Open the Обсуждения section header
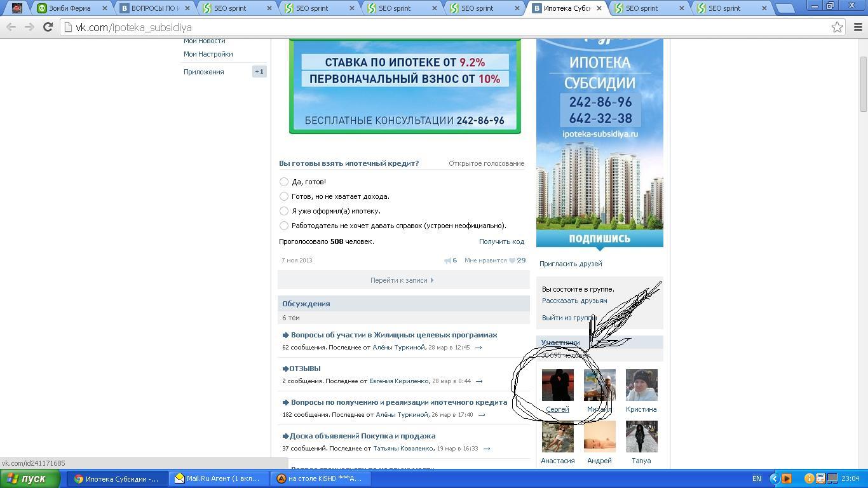This screenshot has width=868, height=488. [403, 304]
